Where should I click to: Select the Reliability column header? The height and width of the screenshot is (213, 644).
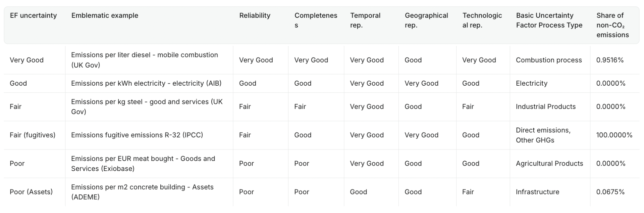(255, 15)
